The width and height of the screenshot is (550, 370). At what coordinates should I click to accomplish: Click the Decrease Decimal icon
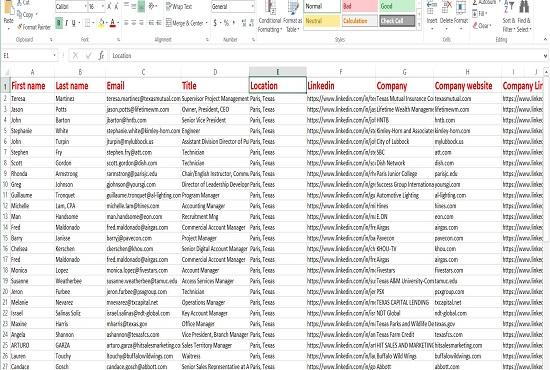click(251, 23)
